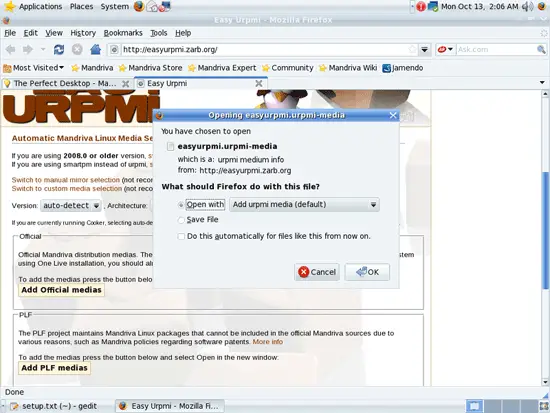The image size is (550, 413).
Task: Click OK in the download dialog
Action: coord(367,272)
